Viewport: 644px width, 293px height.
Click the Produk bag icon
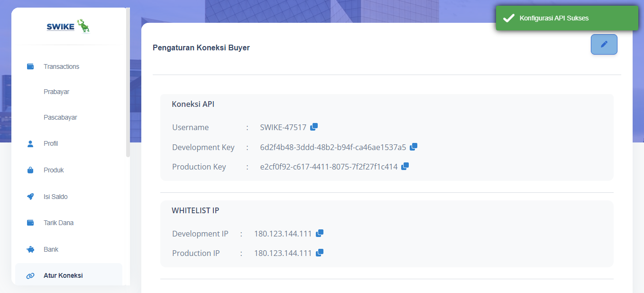coord(30,170)
